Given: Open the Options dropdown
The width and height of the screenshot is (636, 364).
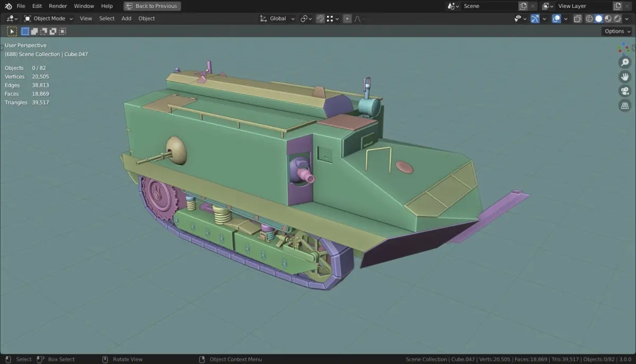Looking at the screenshot, I should click(617, 31).
